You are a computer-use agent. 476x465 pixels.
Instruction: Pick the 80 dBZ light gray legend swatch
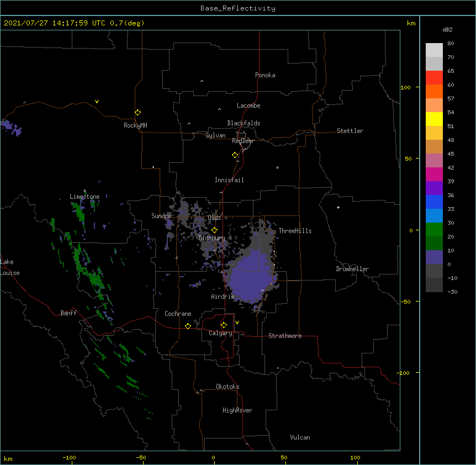[x=434, y=50]
